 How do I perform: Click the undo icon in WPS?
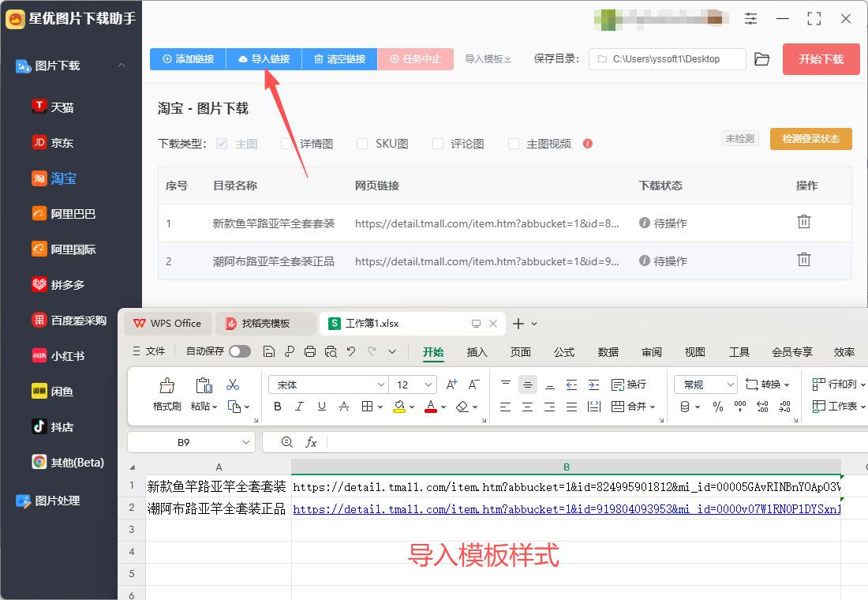coord(351,351)
